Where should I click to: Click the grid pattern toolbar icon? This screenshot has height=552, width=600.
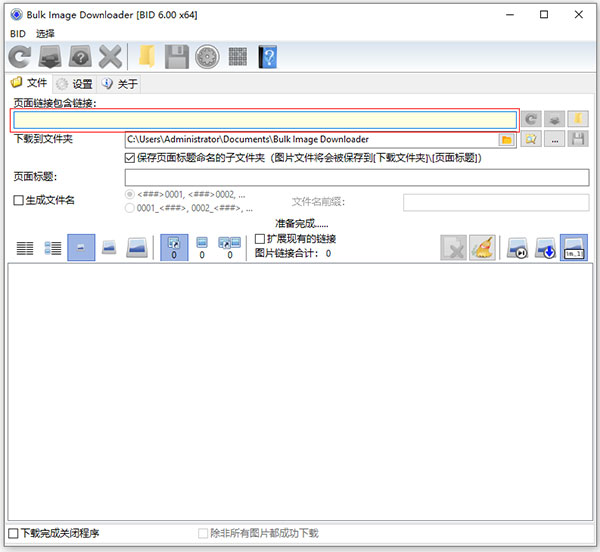[238, 57]
